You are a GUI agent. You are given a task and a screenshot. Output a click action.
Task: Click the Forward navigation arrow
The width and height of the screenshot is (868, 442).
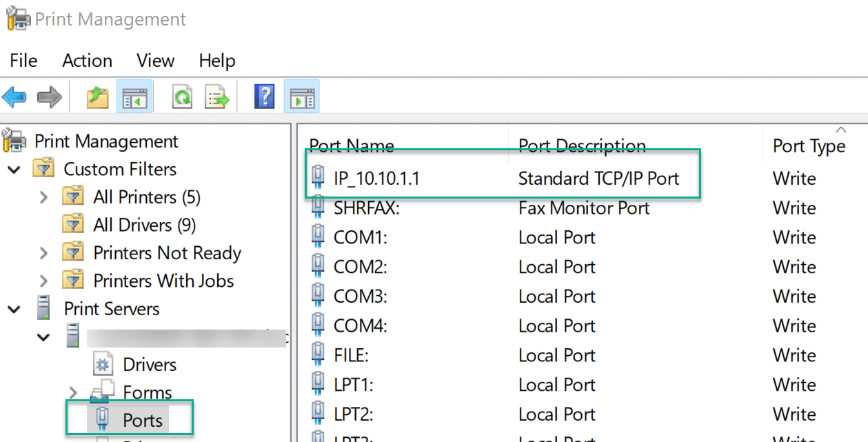coord(48,97)
